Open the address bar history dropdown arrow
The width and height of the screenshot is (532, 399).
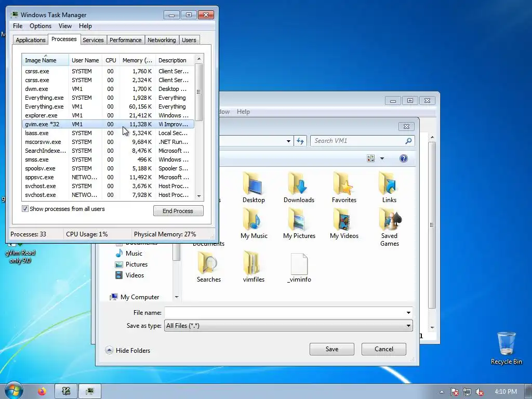(288, 141)
